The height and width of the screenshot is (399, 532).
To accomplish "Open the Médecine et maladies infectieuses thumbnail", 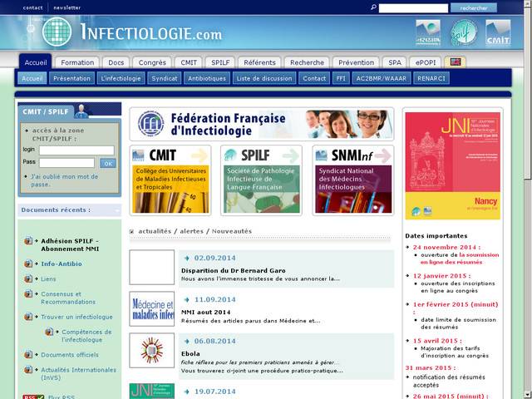I will coord(151,308).
